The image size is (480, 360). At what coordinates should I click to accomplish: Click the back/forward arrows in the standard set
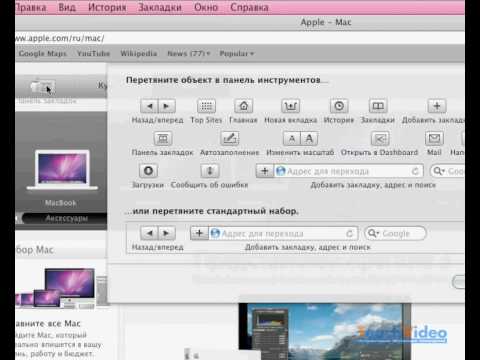(x=158, y=233)
